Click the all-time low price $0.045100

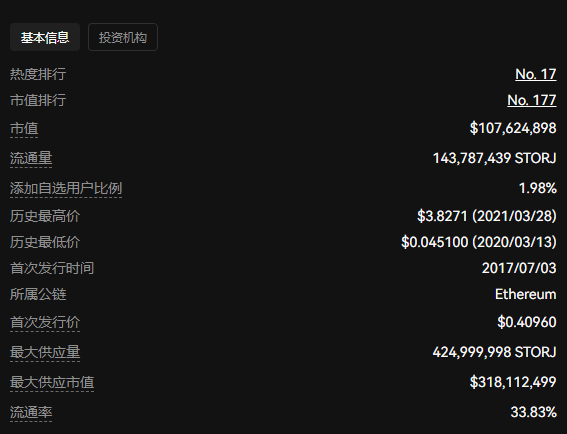pyautogui.click(x=434, y=242)
